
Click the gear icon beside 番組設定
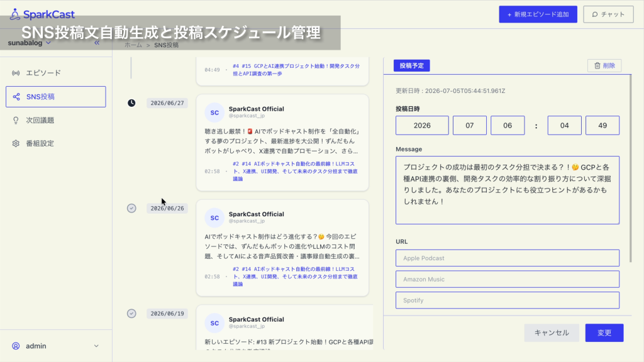16,143
